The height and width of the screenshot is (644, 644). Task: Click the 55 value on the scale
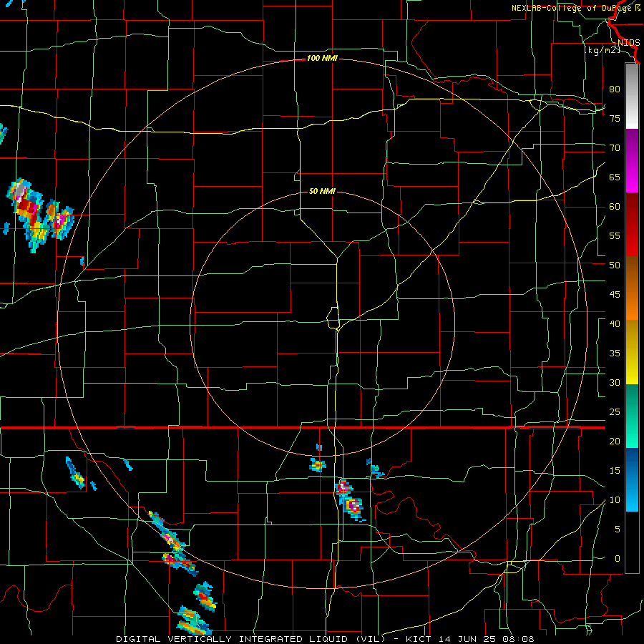click(615, 235)
